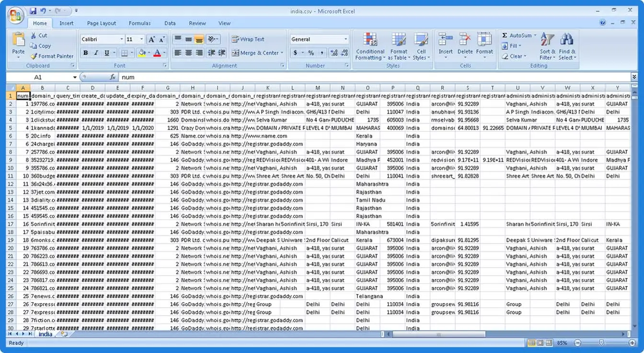Expand the Merge & Center dropdown arrow
Viewport: 644px width, 353px height.
pyautogui.click(x=282, y=53)
